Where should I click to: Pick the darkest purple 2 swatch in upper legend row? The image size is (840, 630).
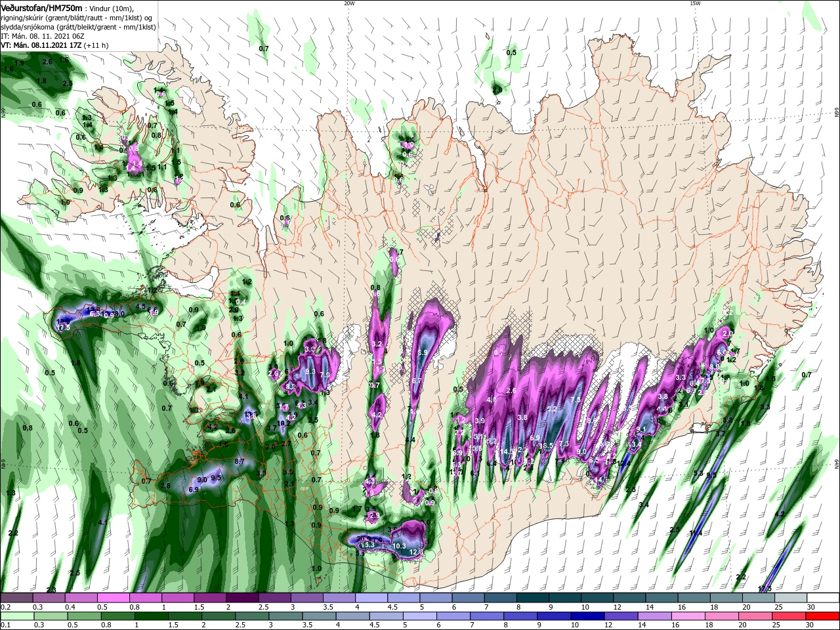click(x=242, y=598)
